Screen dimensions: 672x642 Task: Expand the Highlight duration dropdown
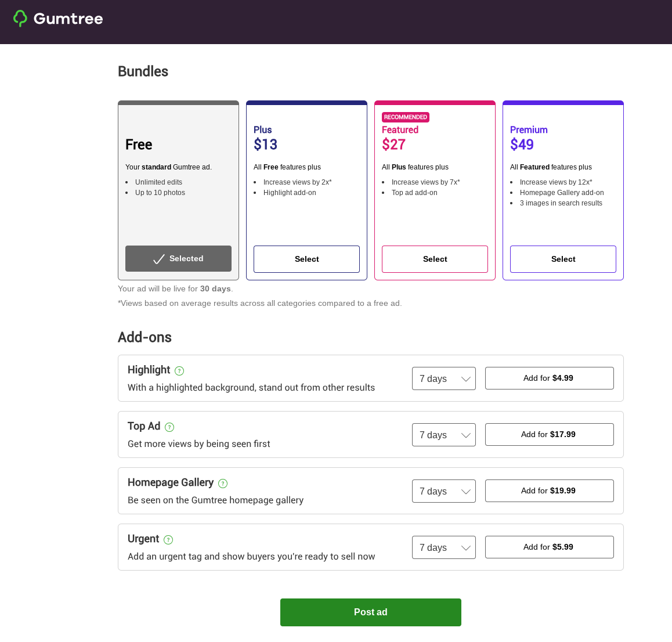(443, 378)
